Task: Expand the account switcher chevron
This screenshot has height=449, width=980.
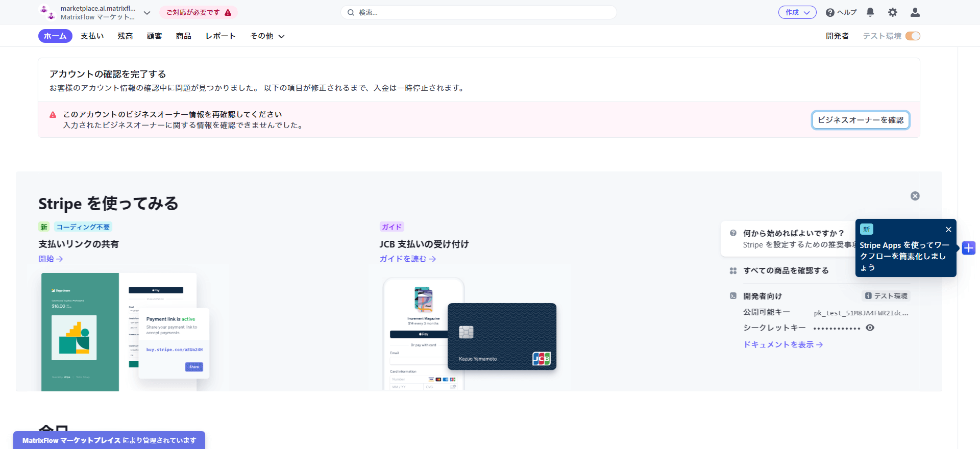Action: (x=147, y=13)
